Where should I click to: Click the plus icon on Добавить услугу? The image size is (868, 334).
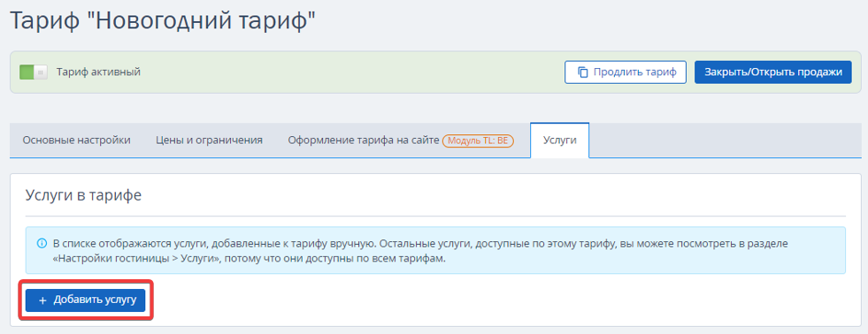[x=42, y=300]
